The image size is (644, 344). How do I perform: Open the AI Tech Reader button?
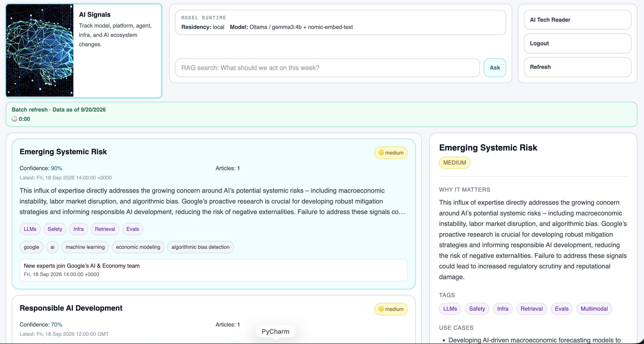pyautogui.click(x=577, y=20)
